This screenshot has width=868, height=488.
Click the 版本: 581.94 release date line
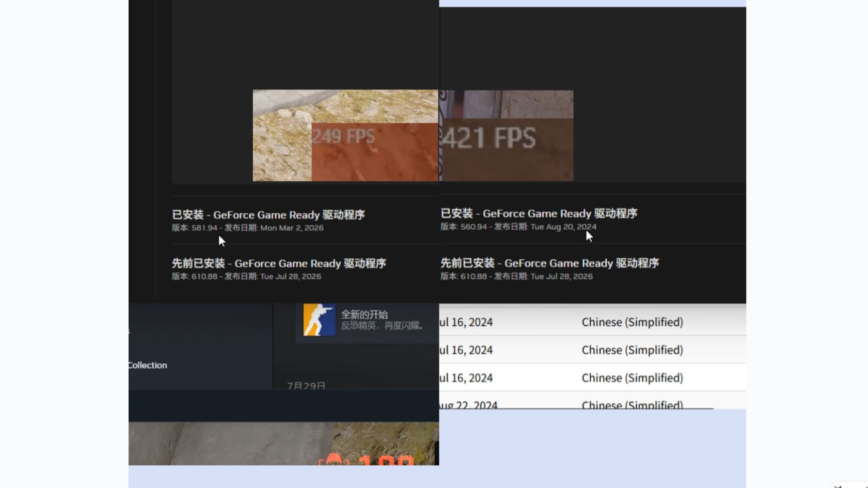pyautogui.click(x=248, y=228)
